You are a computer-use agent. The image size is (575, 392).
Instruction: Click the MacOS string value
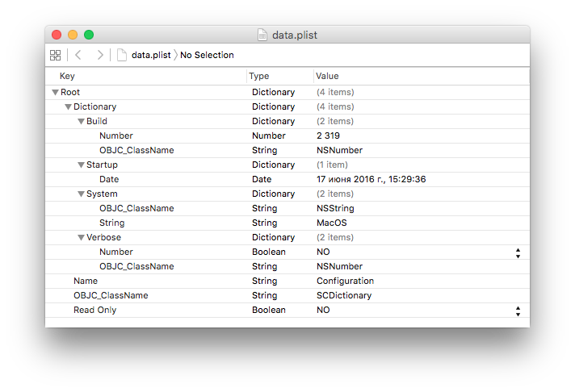point(331,223)
